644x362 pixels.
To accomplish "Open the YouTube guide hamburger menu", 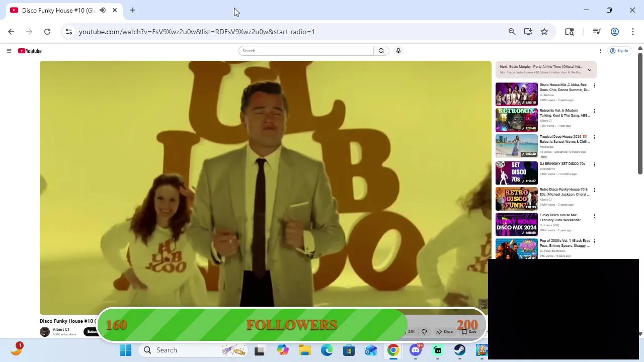I will pyautogui.click(x=9, y=51).
